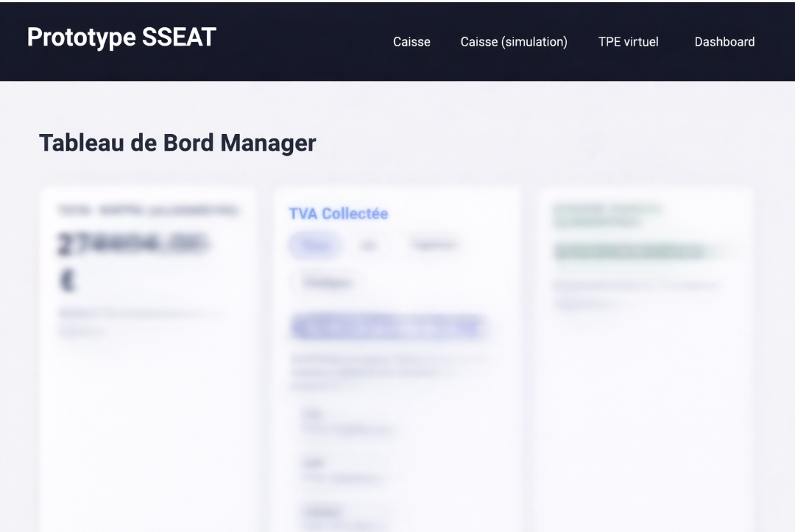
Task: Click the green title of the right card
Action: (607, 216)
